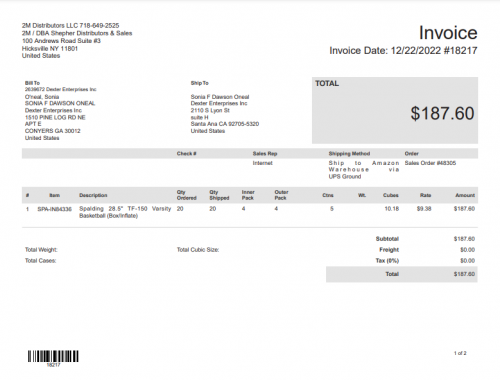Click the Bill To label
Viewport: 500px width, 380px height.
coord(32,83)
